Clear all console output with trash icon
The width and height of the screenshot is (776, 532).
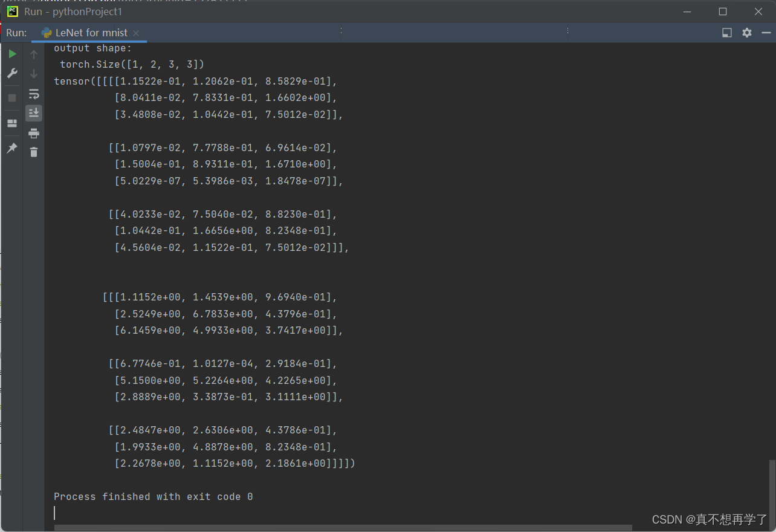[34, 152]
